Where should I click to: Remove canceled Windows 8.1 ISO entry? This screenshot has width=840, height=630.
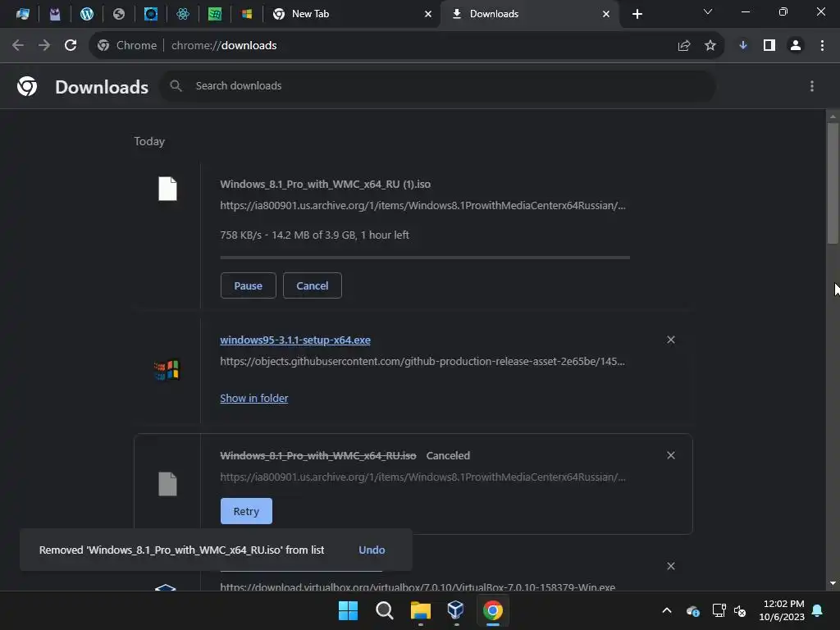(671, 455)
